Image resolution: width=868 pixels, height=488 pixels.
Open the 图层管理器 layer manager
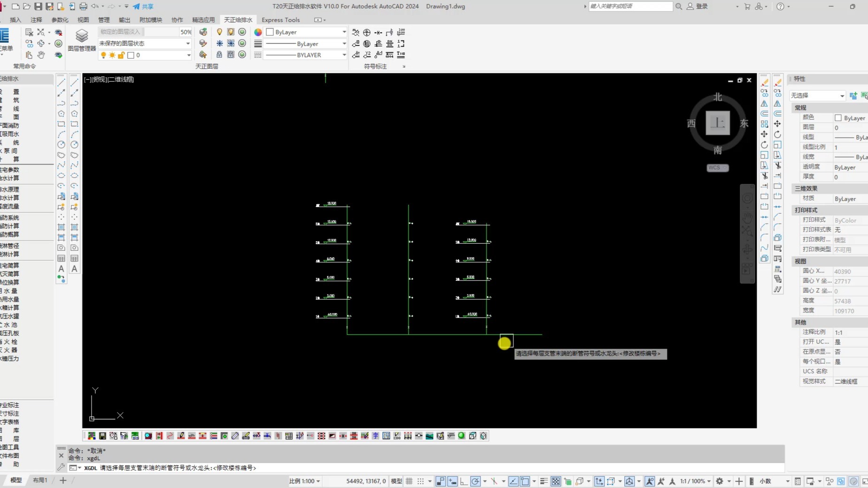[x=81, y=40]
